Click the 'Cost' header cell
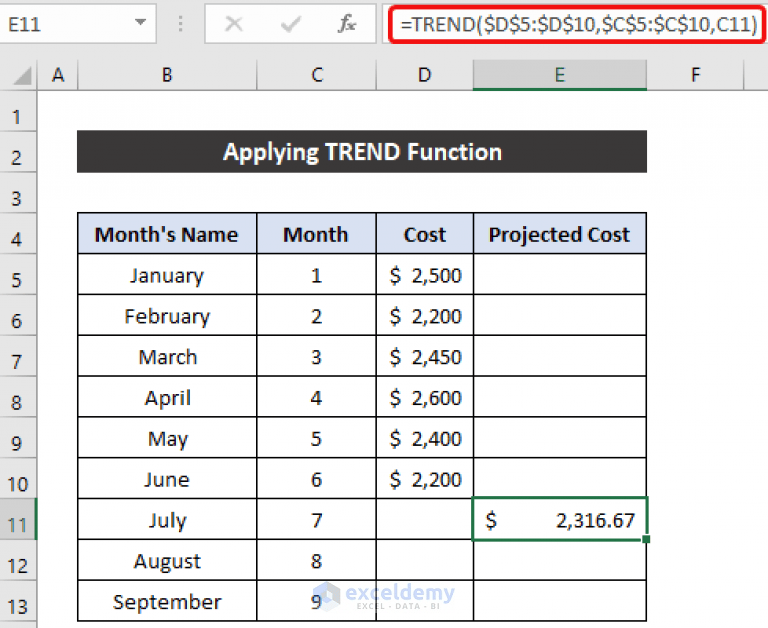This screenshot has width=768, height=628. tap(425, 234)
